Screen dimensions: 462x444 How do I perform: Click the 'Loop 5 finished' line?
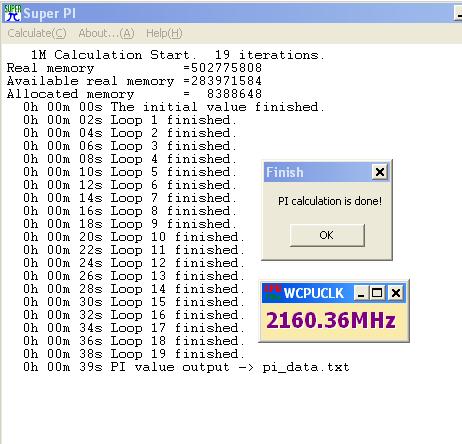click(130, 172)
